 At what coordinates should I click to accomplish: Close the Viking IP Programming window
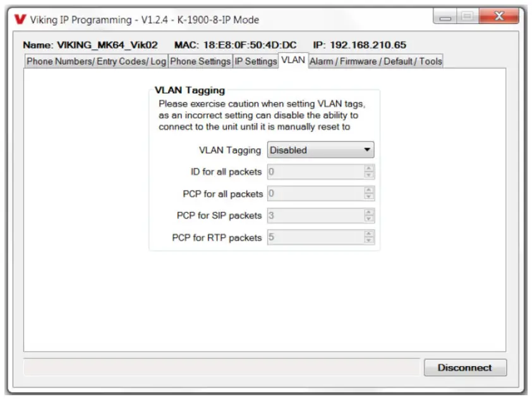pyautogui.click(x=499, y=16)
